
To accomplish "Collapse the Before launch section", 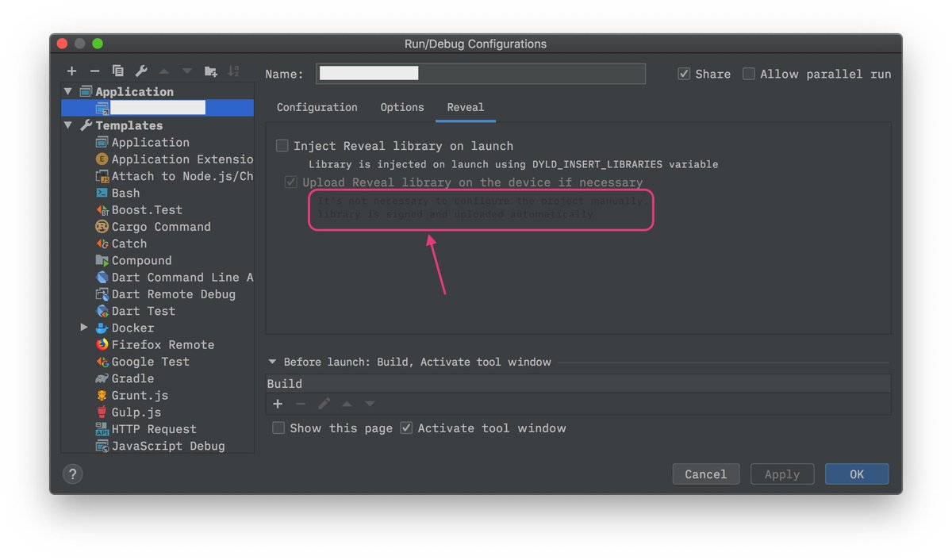I will (x=273, y=362).
